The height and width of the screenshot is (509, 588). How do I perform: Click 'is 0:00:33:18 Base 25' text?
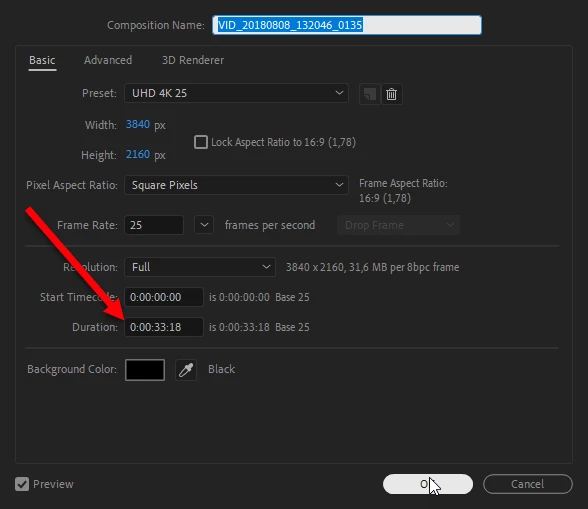pyautogui.click(x=259, y=327)
